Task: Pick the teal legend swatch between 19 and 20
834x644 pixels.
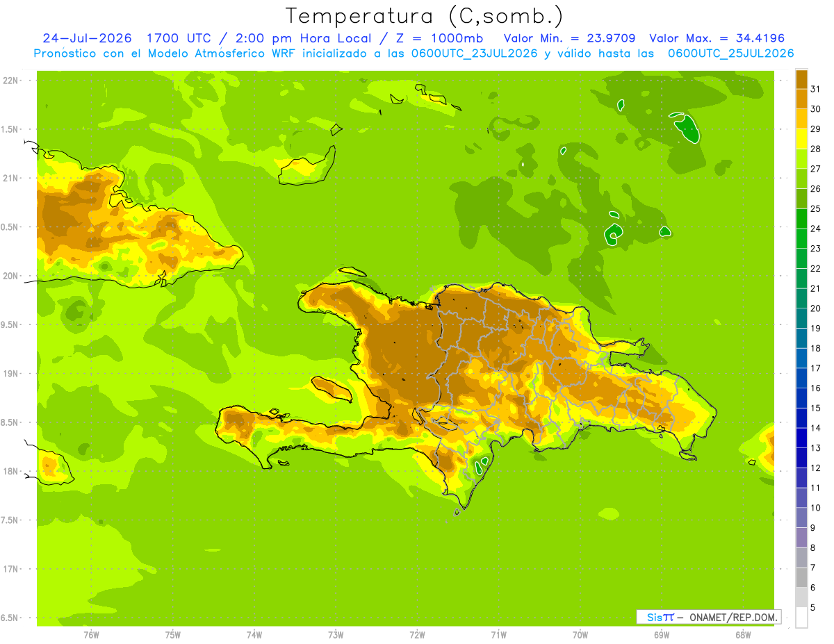Action: tap(801, 318)
